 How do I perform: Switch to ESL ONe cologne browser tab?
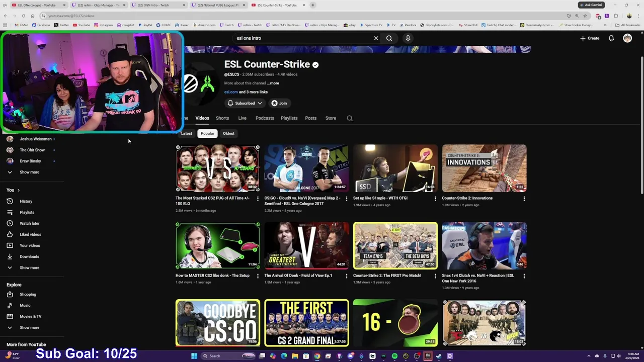point(38,5)
